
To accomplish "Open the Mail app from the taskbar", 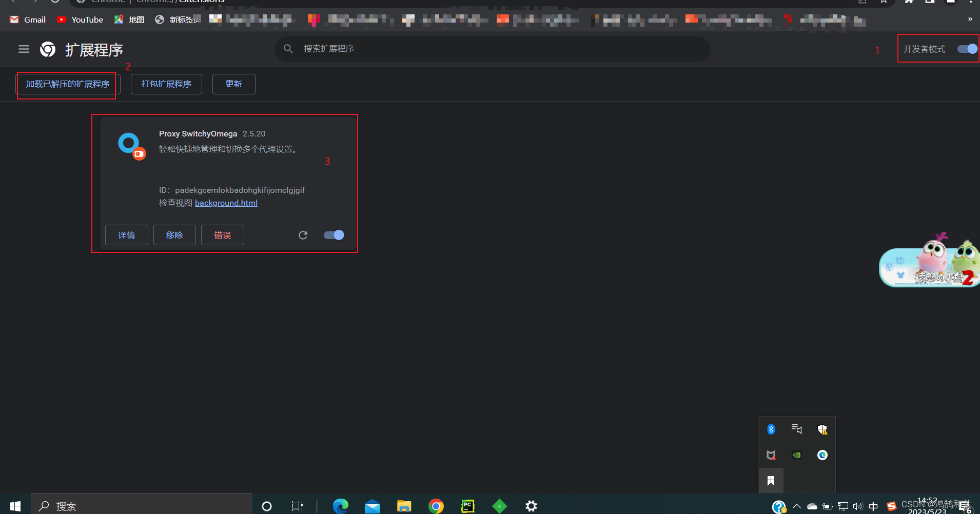I will tap(373, 506).
